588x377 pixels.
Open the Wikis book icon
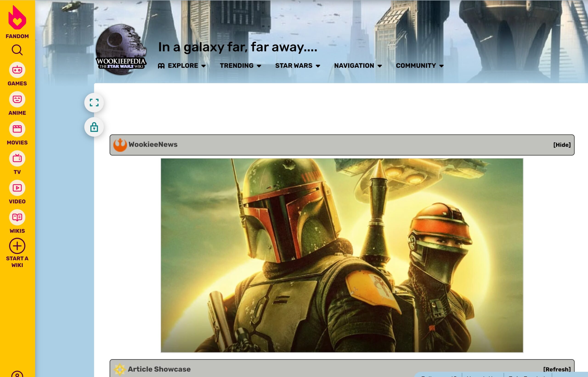tap(17, 217)
